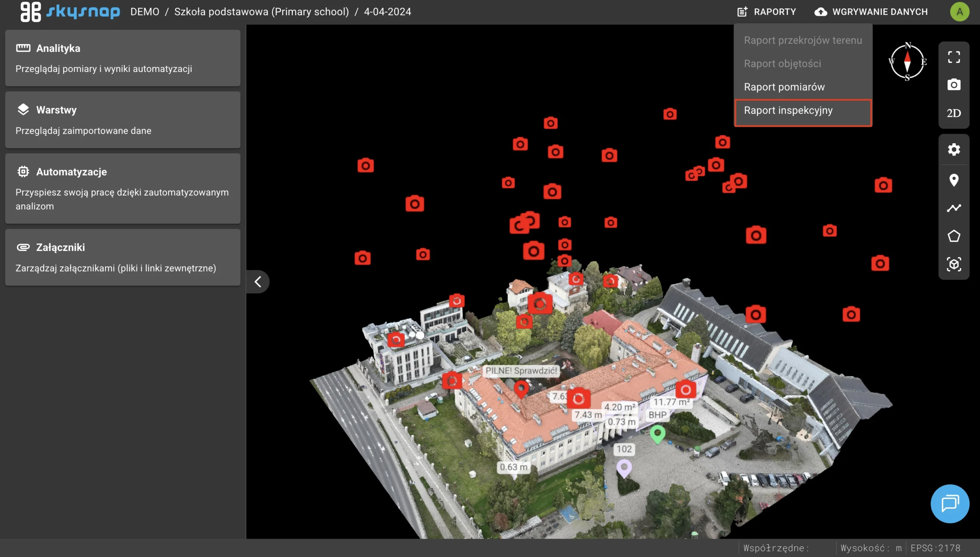The width and height of the screenshot is (980, 557).
Task: Choose Raport inspekcyjny menu entry
Action: pos(788,110)
